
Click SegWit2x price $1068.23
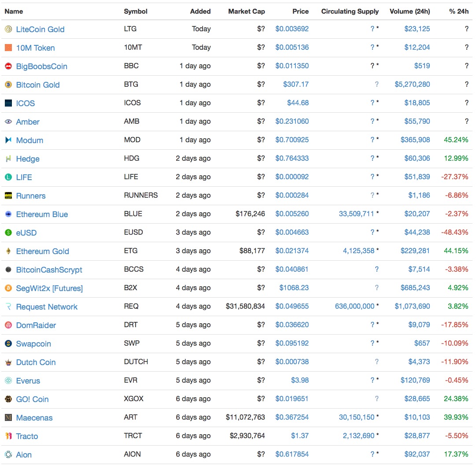[x=294, y=288]
